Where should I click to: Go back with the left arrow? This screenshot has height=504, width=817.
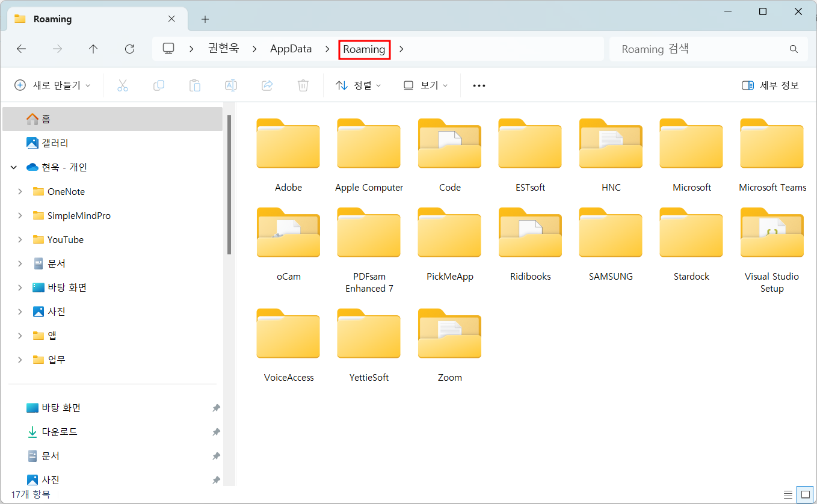click(22, 49)
